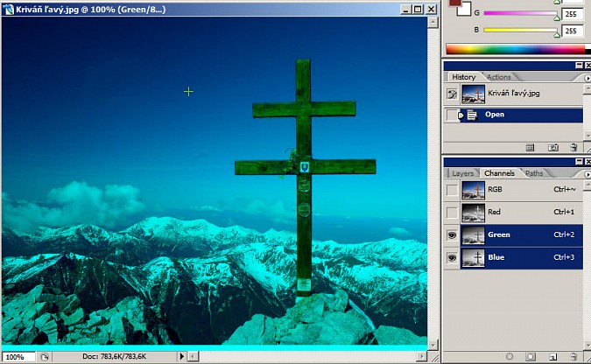Click the document vertical scrollbar up arrow

pyautogui.click(x=433, y=23)
